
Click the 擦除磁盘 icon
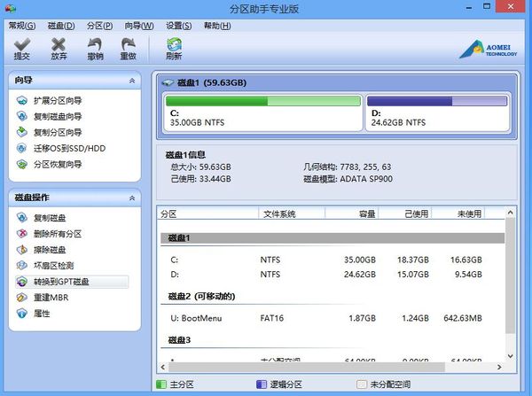(21, 250)
